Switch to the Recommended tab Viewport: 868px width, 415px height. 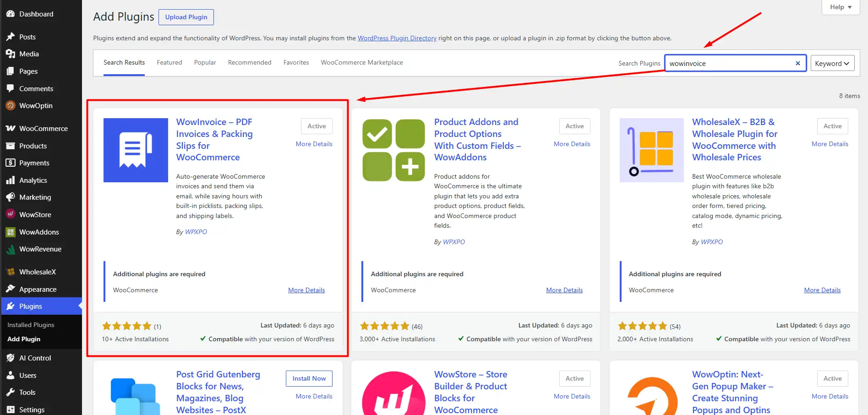250,63
